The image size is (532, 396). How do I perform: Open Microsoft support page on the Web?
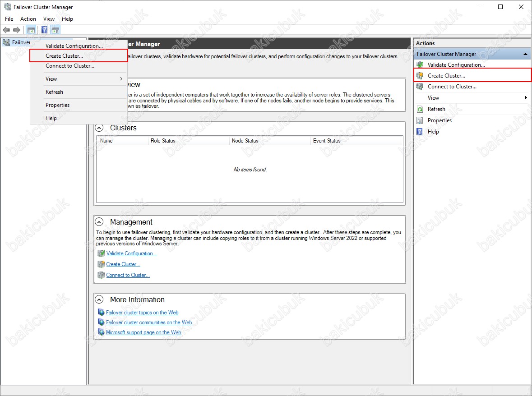coord(143,332)
